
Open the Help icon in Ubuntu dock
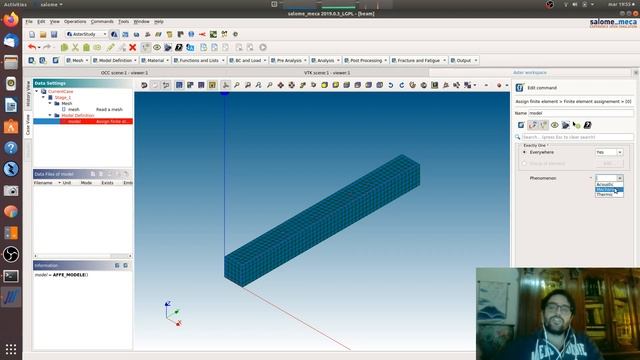point(11,148)
